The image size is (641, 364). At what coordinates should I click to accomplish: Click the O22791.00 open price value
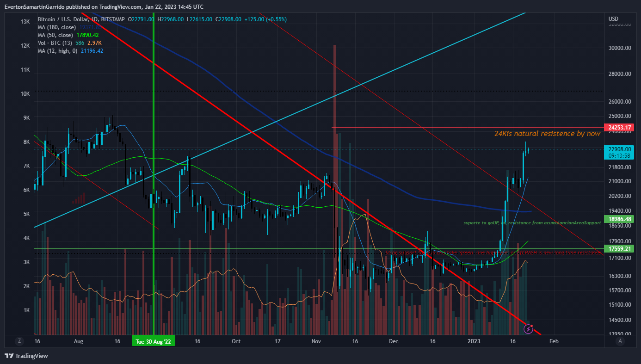point(142,19)
